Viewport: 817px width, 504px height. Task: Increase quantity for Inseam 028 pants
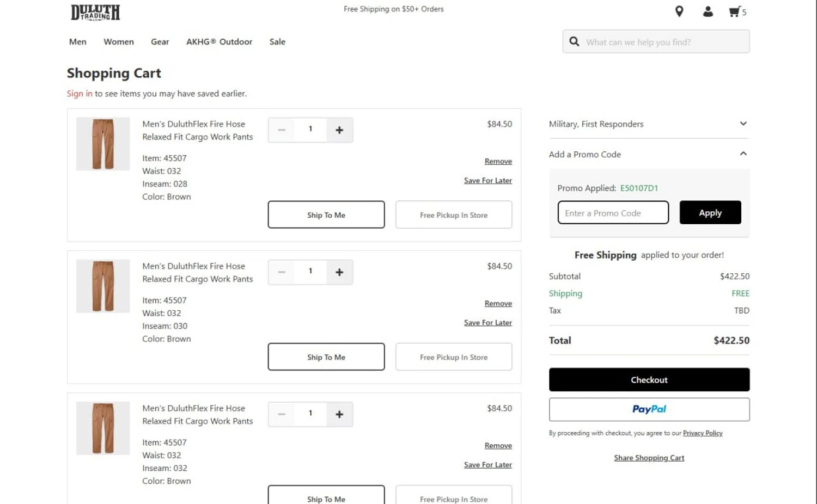[339, 130]
